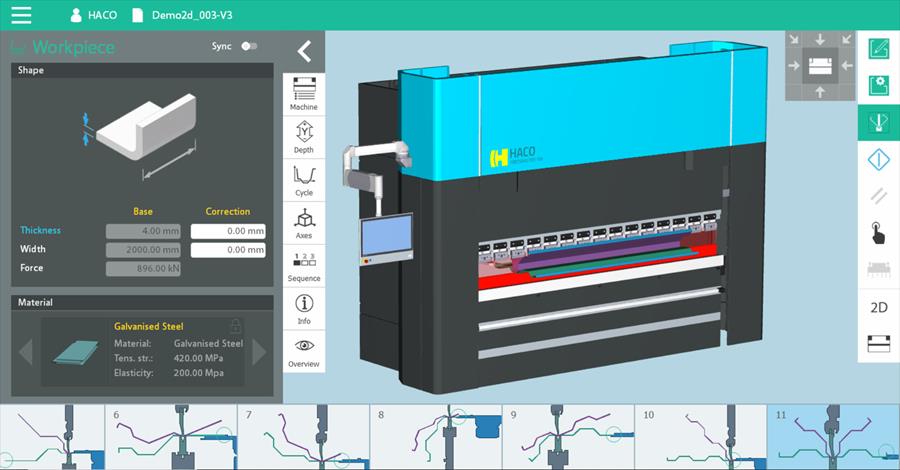Select bend step 8 thumbnail
The image size is (900, 470).
point(436,438)
